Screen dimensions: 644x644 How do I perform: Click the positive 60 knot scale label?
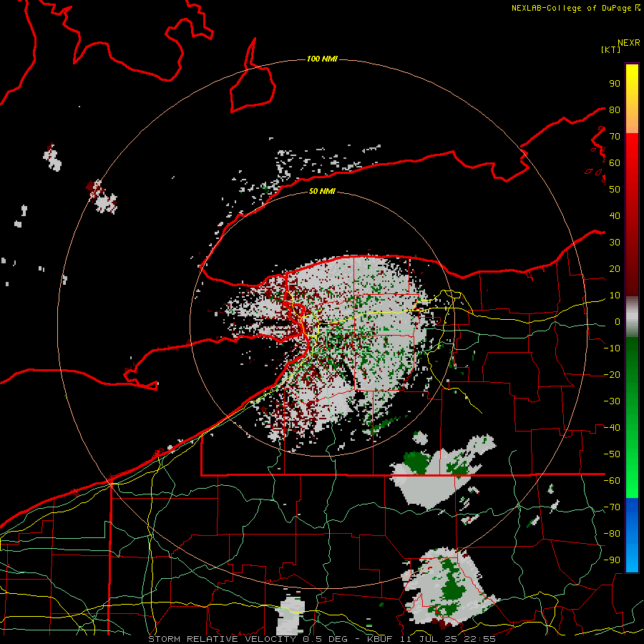click(x=615, y=162)
